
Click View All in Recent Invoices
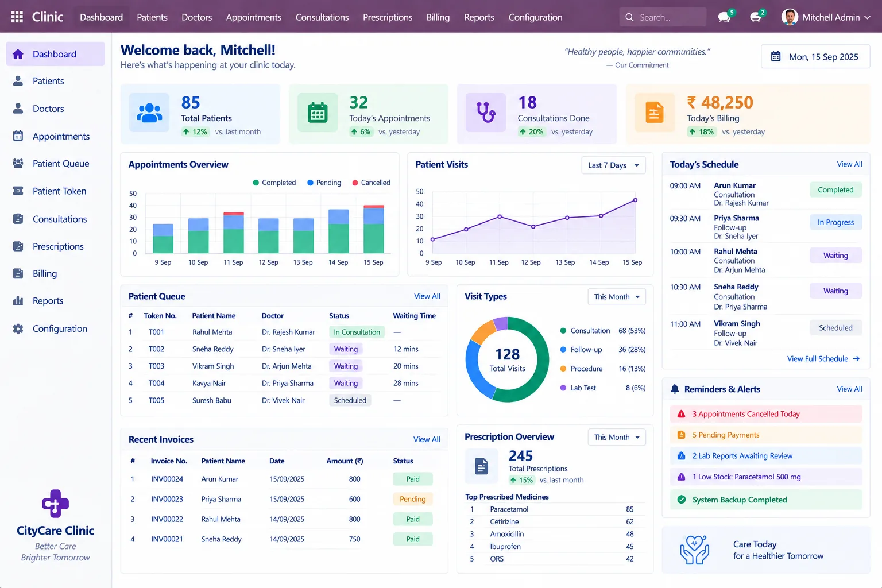click(427, 439)
